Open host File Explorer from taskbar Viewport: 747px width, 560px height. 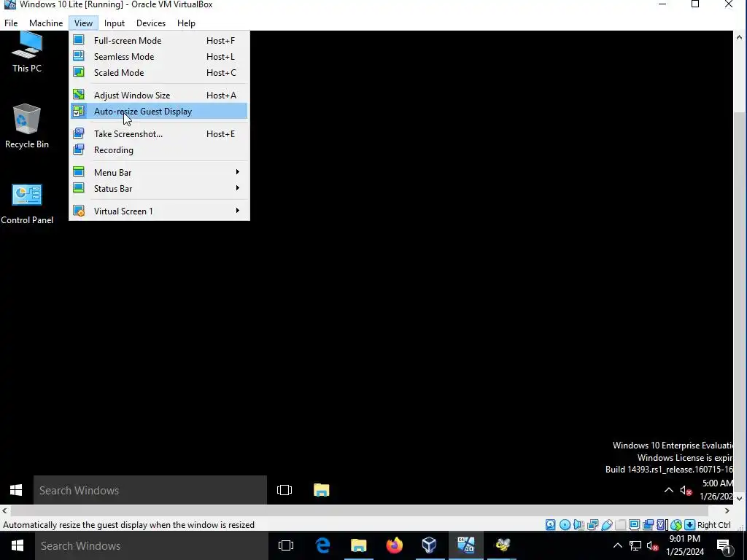(359, 545)
